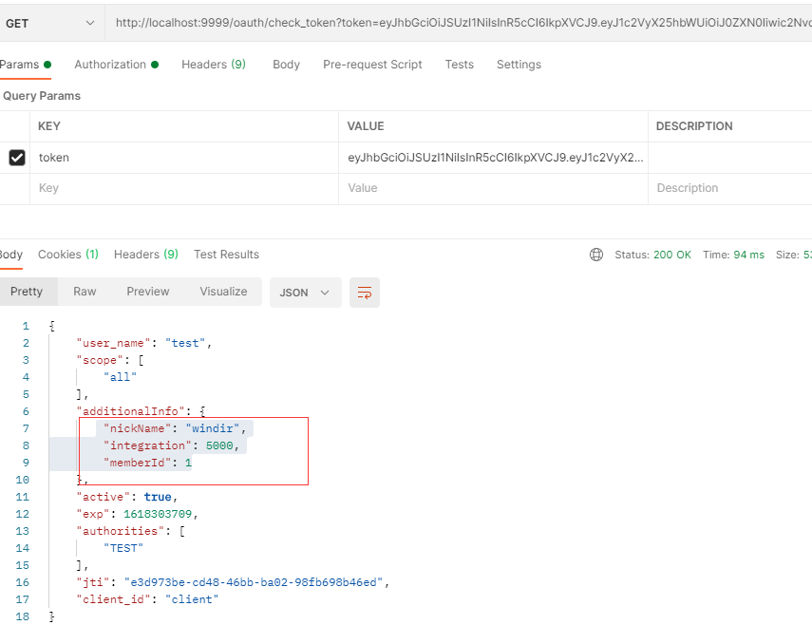Click the token key cell

[x=184, y=158]
